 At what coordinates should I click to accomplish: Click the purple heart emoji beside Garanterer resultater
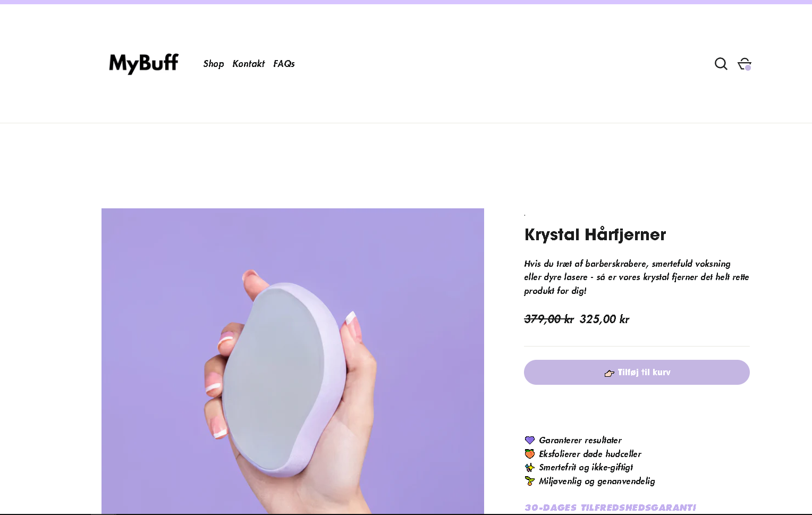click(x=530, y=440)
